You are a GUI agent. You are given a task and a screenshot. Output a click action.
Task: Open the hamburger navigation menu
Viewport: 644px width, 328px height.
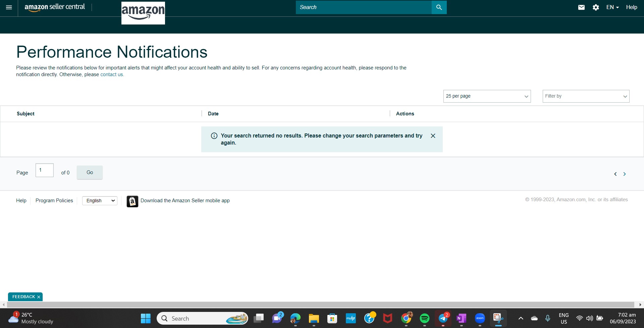click(x=9, y=7)
